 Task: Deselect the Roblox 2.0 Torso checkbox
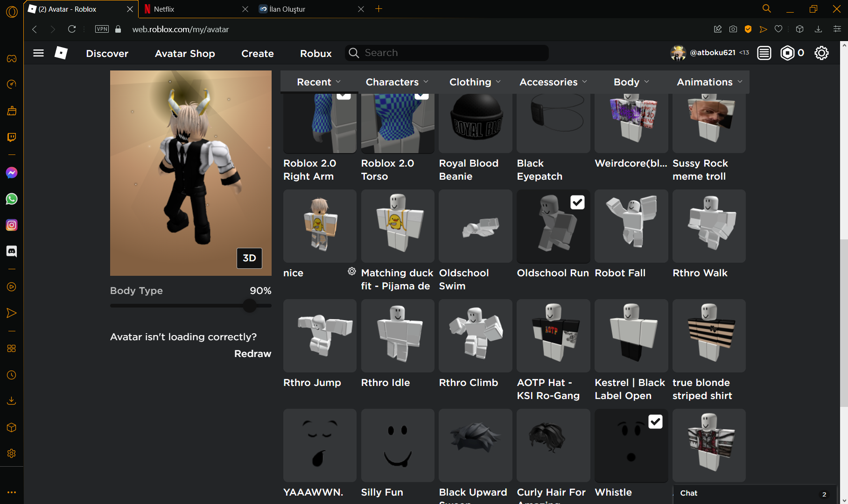(x=420, y=96)
